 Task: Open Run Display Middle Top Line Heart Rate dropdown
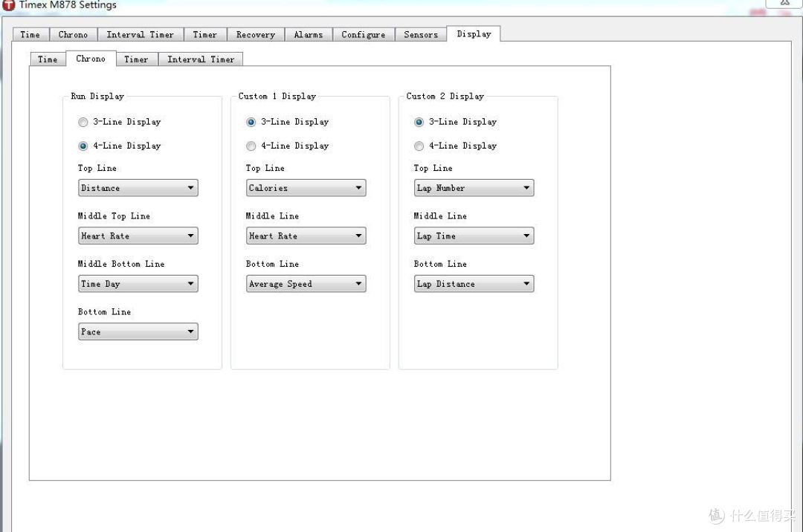[x=138, y=236]
